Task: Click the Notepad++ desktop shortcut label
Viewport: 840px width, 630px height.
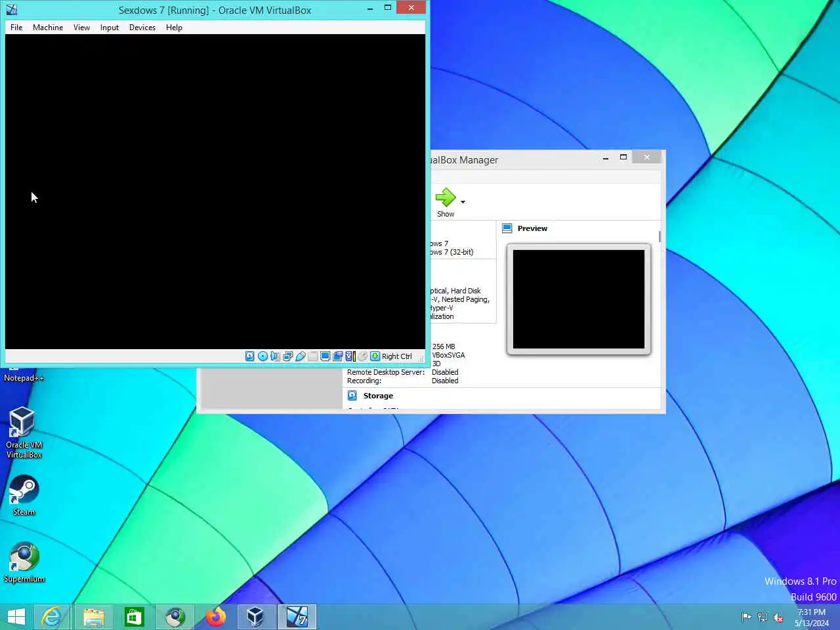Action: (24, 378)
